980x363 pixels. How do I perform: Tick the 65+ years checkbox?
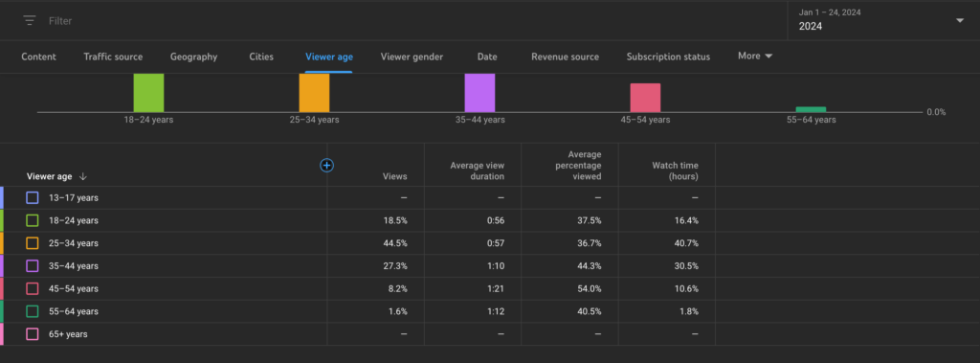(33, 334)
